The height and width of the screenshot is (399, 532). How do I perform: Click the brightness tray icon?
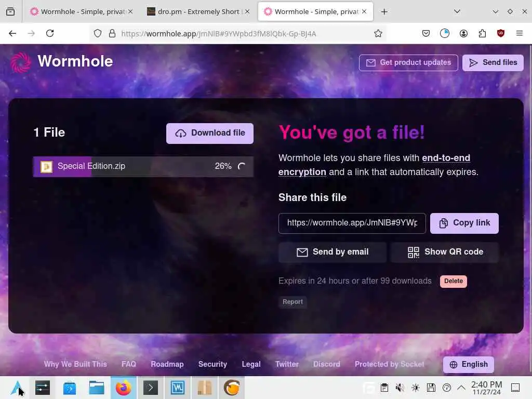[415, 388]
